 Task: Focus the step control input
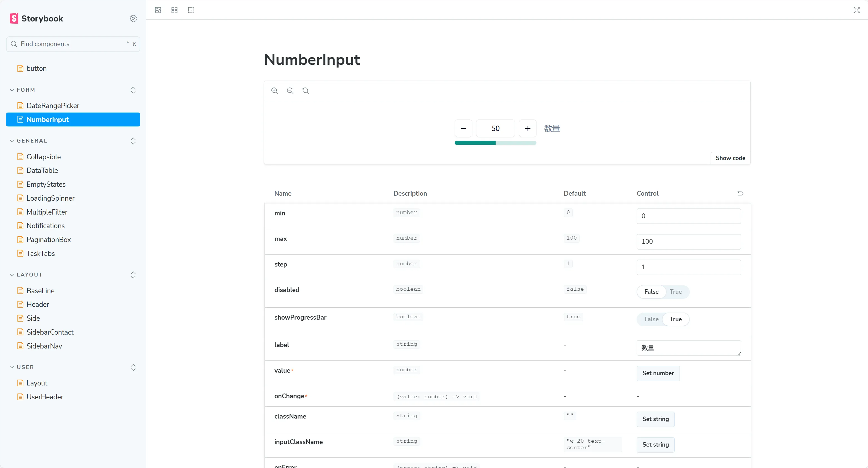pyautogui.click(x=689, y=267)
